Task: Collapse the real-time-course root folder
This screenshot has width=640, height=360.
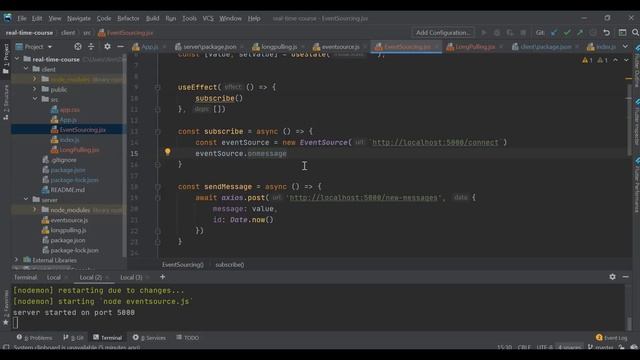Action: [x=17, y=59]
